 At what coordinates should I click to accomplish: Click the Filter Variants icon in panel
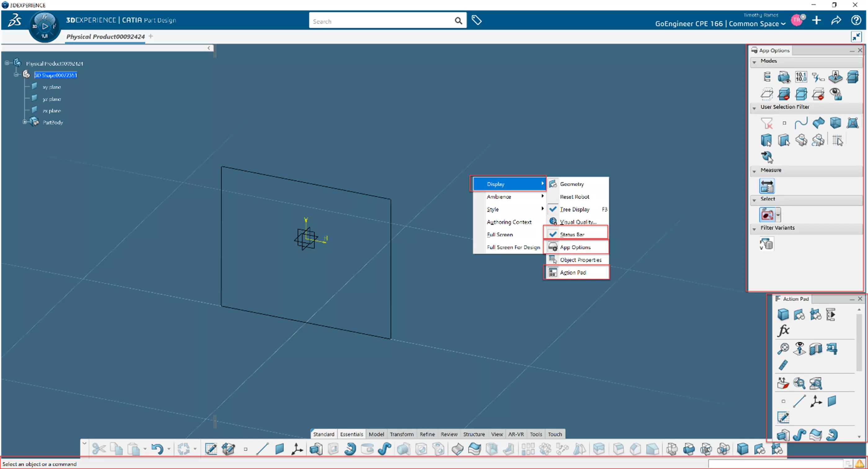pyautogui.click(x=767, y=243)
